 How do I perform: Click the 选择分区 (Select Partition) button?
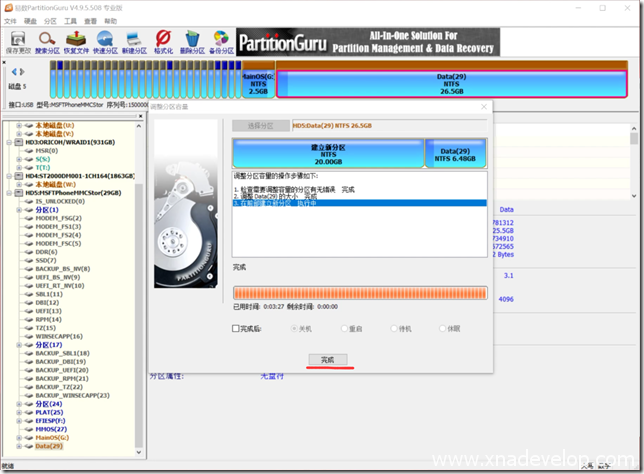click(x=260, y=126)
